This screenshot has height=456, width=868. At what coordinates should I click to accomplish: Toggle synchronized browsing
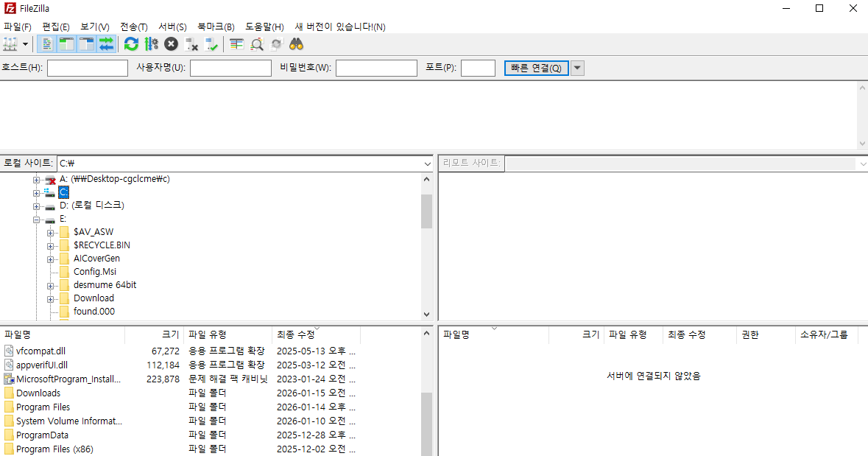[277, 44]
